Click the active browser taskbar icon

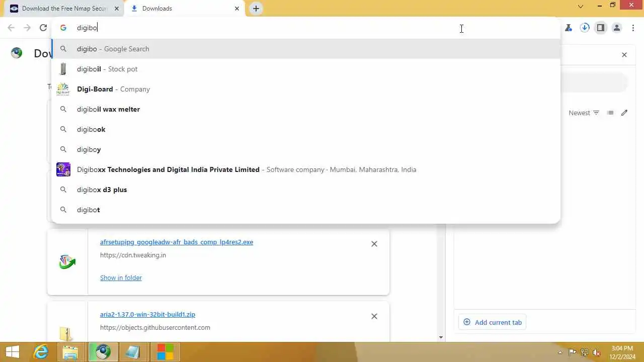[x=103, y=352]
